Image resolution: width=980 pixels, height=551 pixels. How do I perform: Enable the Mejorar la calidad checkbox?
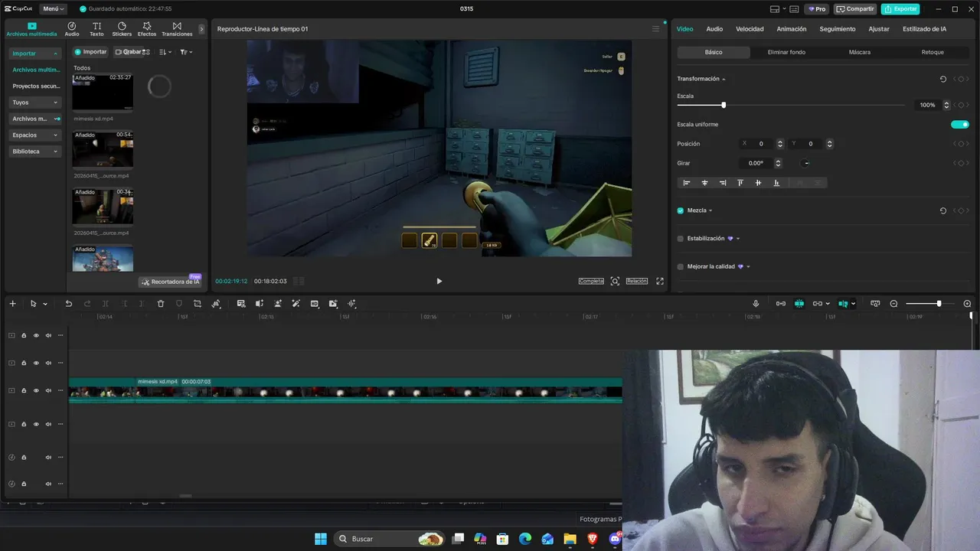pyautogui.click(x=680, y=267)
